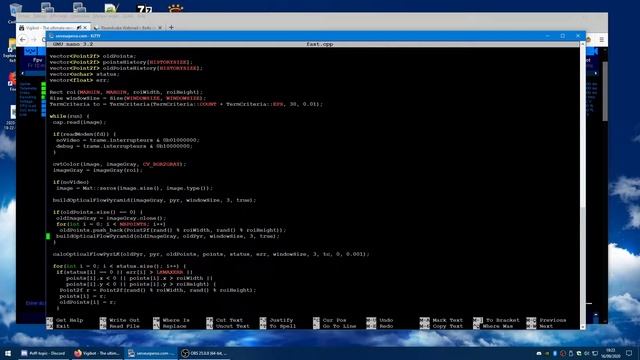640x360 pixels.
Task: Click the fast.cpp filename in nano header
Action: (320, 44)
